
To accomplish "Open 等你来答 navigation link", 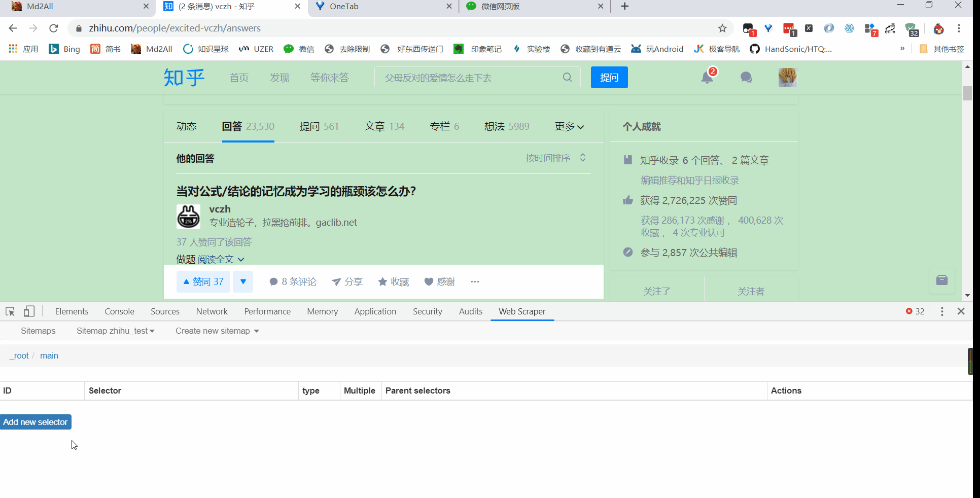I will tap(330, 78).
